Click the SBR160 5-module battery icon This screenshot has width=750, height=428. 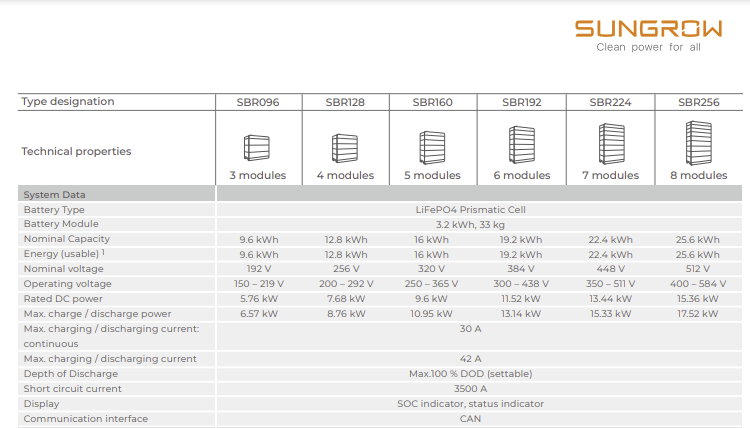pos(432,147)
